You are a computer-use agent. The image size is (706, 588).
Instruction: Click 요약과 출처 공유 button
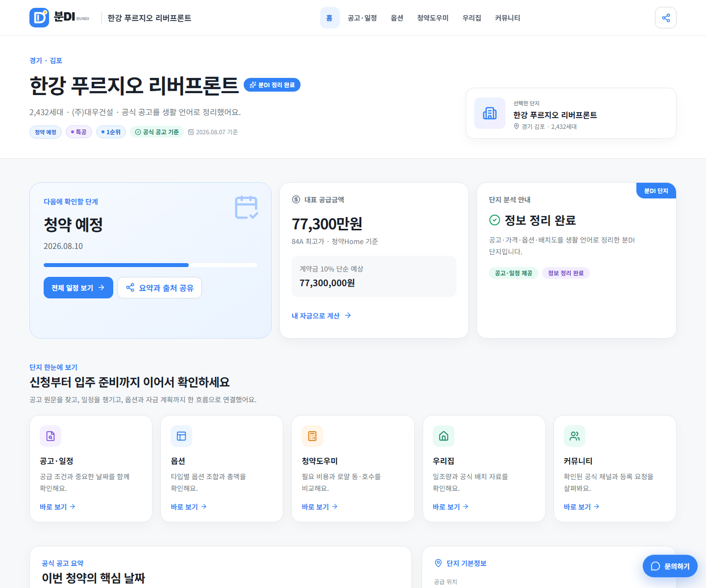pos(159,288)
